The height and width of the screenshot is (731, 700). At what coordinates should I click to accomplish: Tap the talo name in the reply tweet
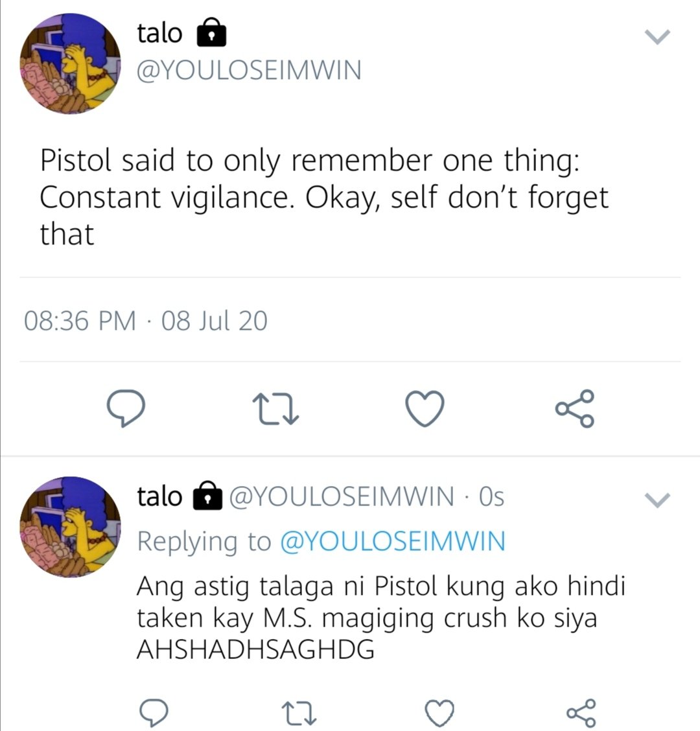(x=159, y=496)
